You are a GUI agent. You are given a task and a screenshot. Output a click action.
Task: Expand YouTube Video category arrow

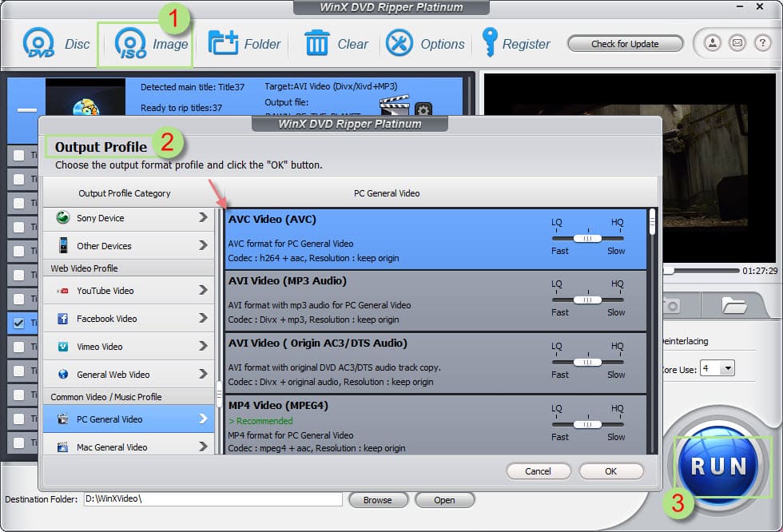(x=202, y=290)
